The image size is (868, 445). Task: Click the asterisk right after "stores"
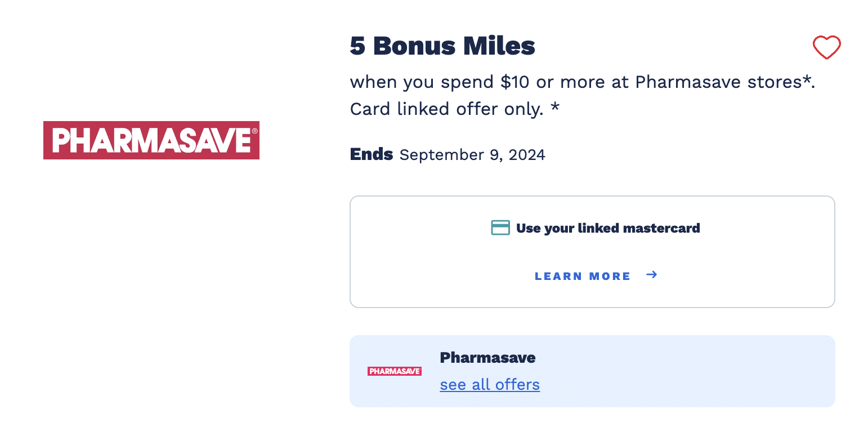(x=807, y=80)
